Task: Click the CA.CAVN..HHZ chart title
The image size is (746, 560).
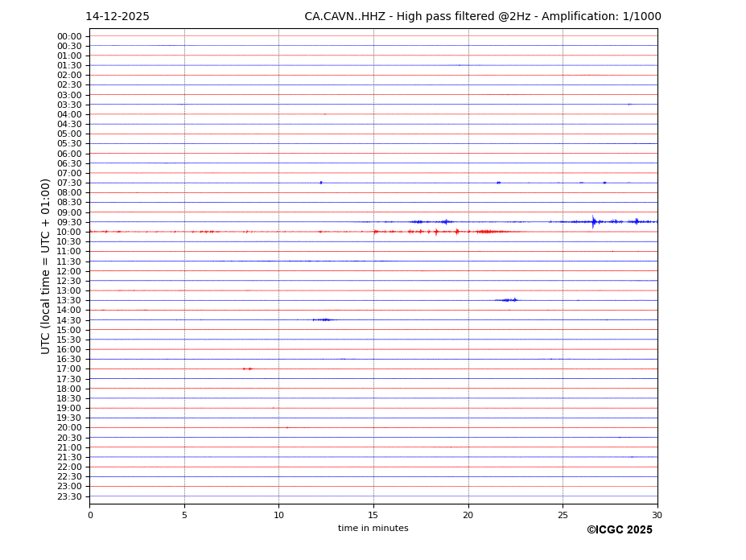Action: pyautogui.click(x=482, y=17)
